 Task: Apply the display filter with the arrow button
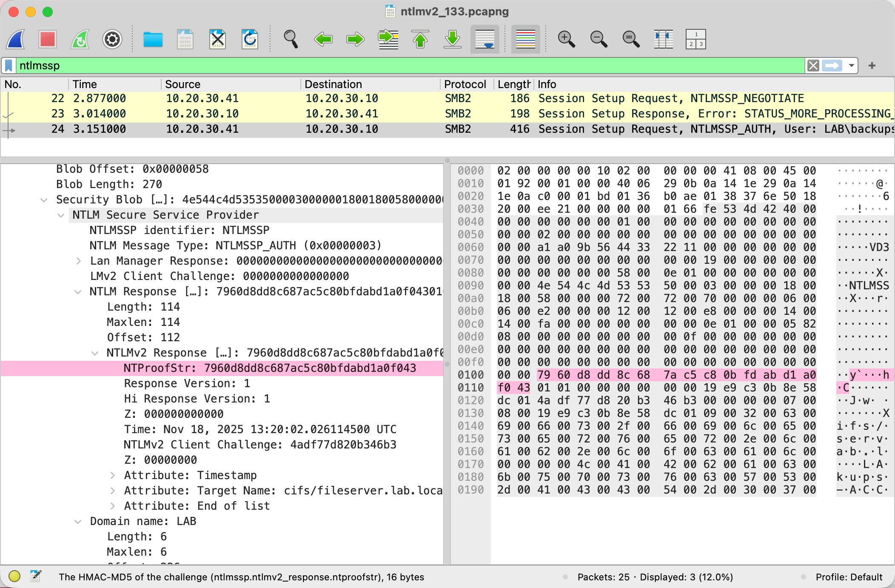click(x=832, y=66)
